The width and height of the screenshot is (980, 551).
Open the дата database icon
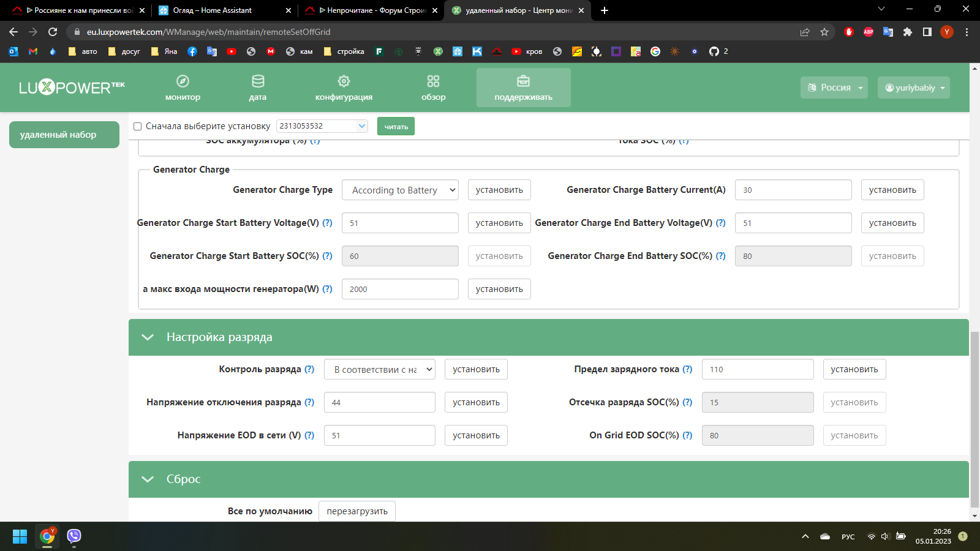pyautogui.click(x=258, y=81)
